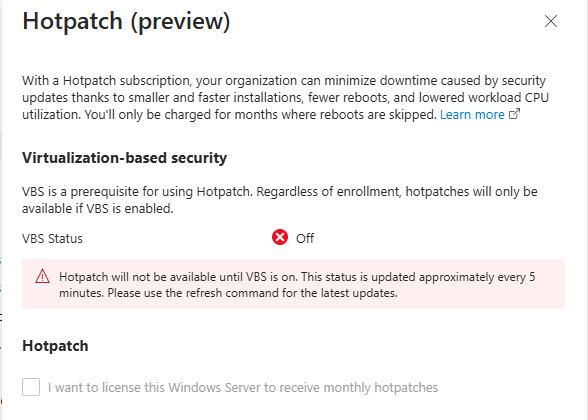Enable the monthly hotpatches license checkbox
Image resolution: width=588 pixels, height=420 pixels.
[x=31, y=387]
